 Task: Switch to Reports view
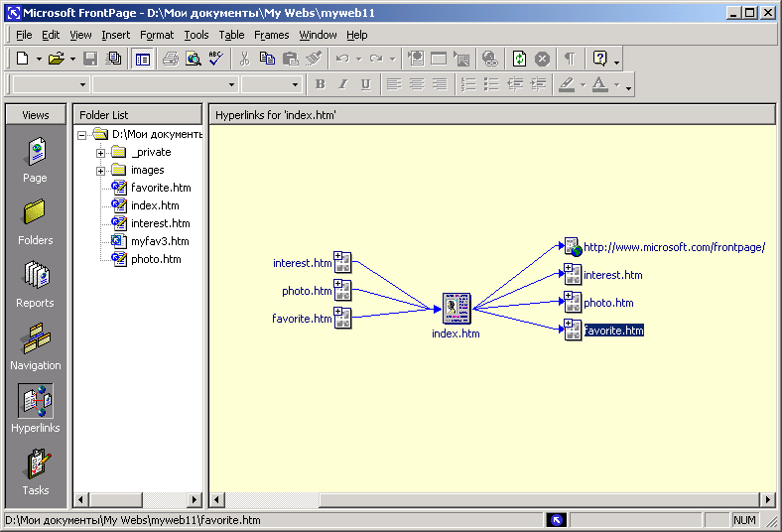coord(36,285)
